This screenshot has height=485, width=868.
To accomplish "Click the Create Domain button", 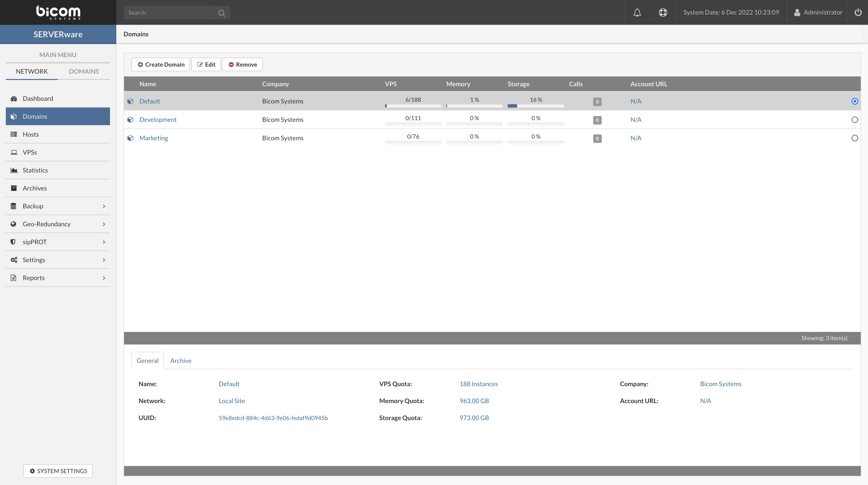I will pyautogui.click(x=161, y=64).
